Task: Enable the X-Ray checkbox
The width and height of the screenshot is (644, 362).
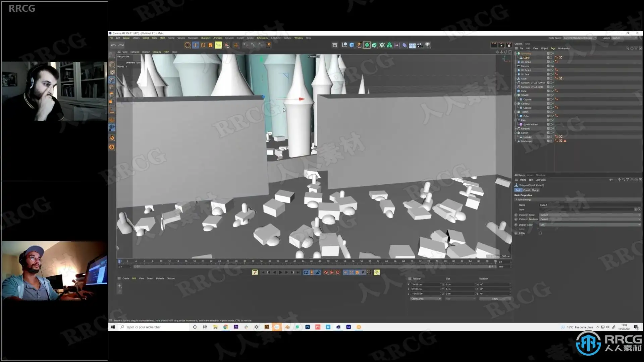Action: [540, 233]
